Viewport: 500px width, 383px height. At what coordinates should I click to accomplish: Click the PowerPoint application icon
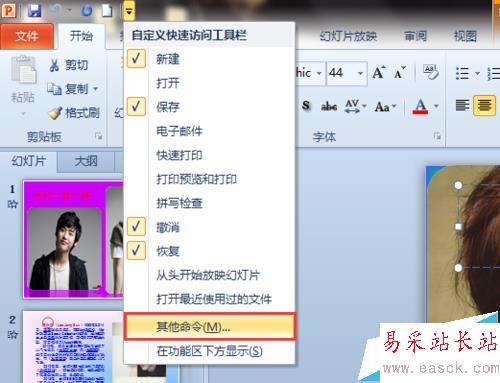pos(9,11)
